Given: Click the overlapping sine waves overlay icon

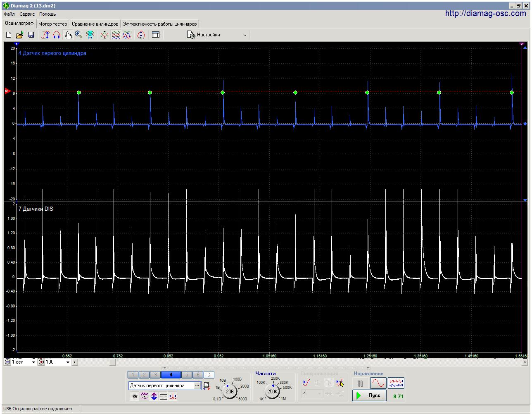Looking at the screenshot, I should pos(127,35).
